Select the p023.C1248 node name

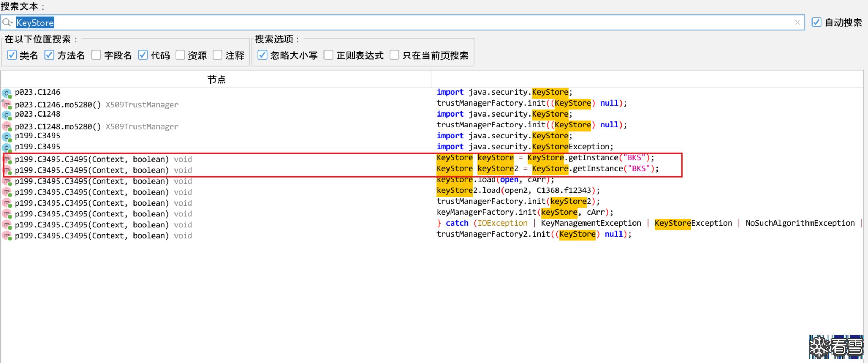click(37, 114)
